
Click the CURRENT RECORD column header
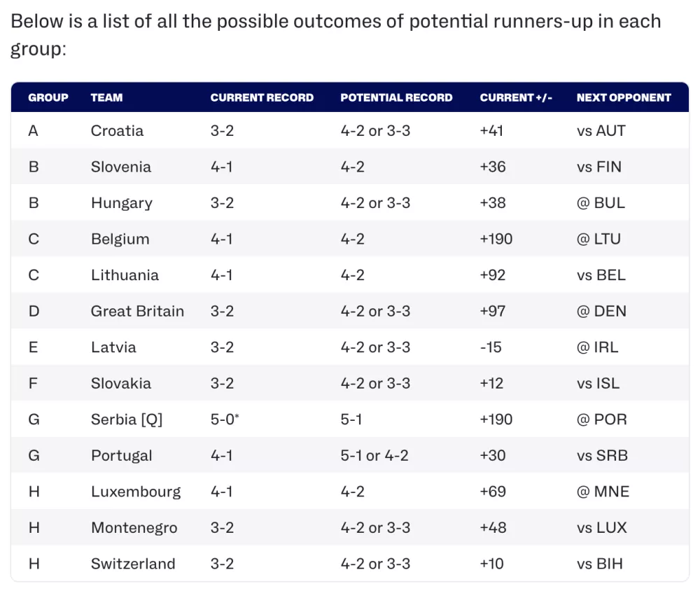pos(262,97)
